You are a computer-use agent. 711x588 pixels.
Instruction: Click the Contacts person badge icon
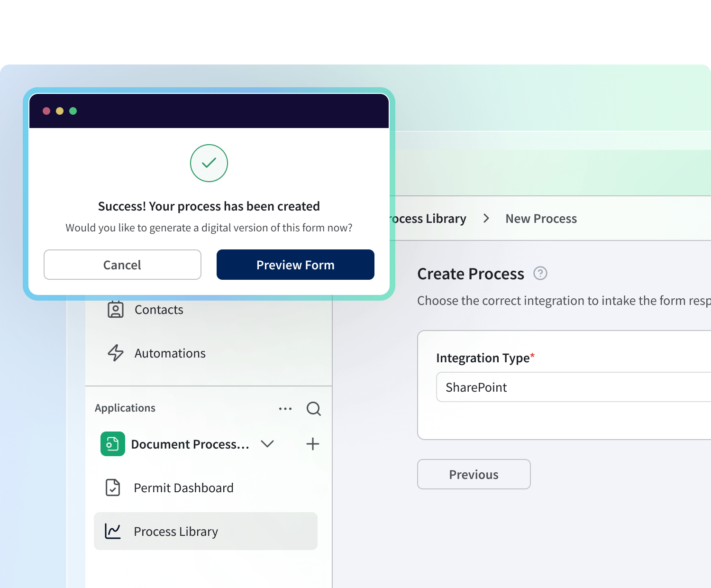[x=115, y=310]
